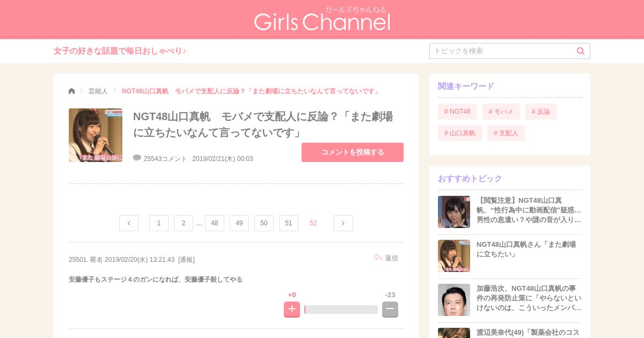The width and height of the screenshot is (644, 338).
Task: Open pagination page 49
Action: point(239,223)
